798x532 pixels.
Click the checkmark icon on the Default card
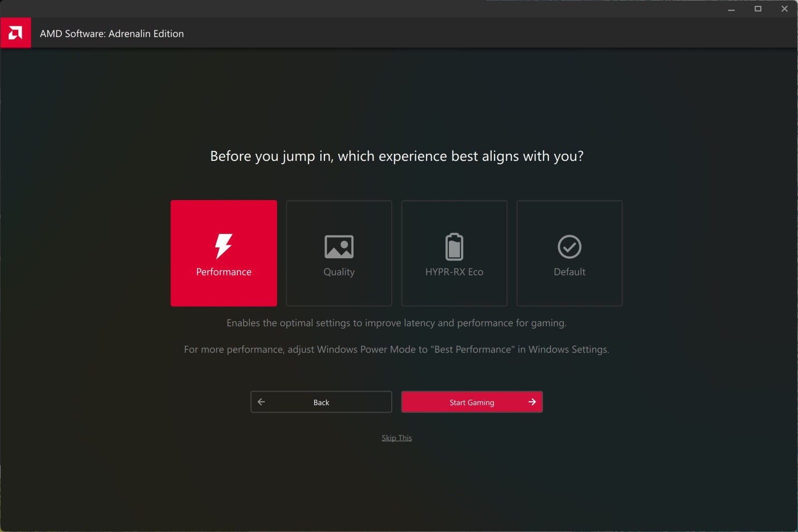tap(569, 246)
